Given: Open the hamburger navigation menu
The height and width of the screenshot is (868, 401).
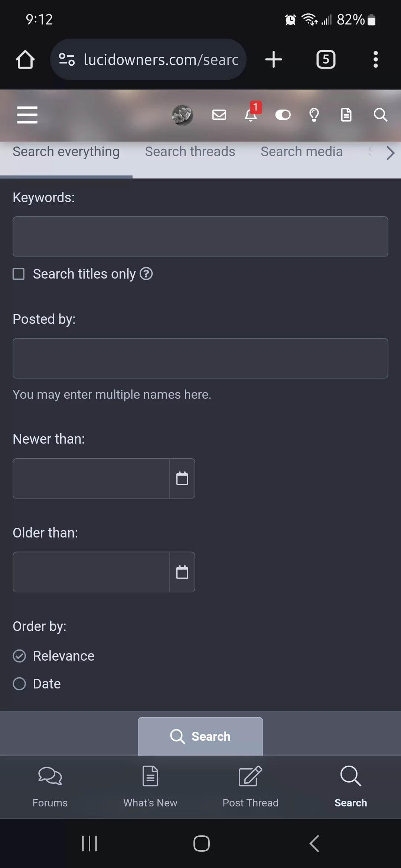Looking at the screenshot, I should [27, 115].
